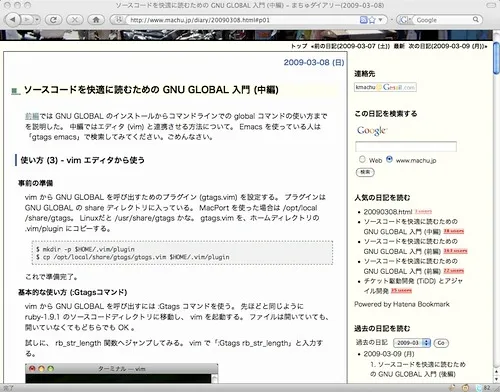The image size is (500, 392).
Task: Open チケット駆動開発 (TiDD) とアジャイル開発 entry
Action: pyautogui.click(x=413, y=286)
